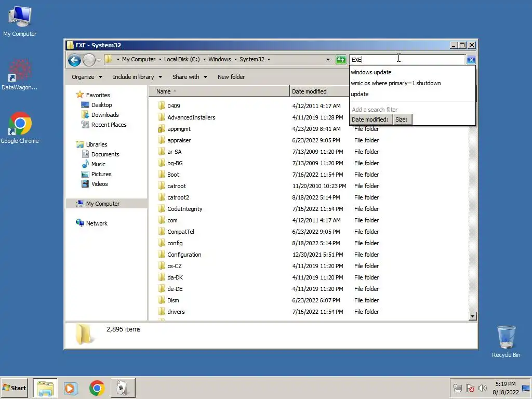Select 'wmic os where primary=1 shutdown' suggestion
This screenshot has width=532, height=399.
click(x=395, y=83)
